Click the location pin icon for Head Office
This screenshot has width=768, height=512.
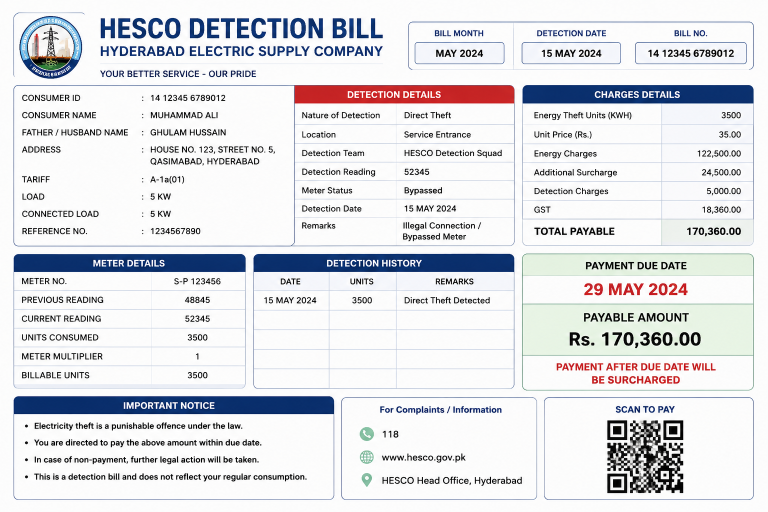point(366,480)
